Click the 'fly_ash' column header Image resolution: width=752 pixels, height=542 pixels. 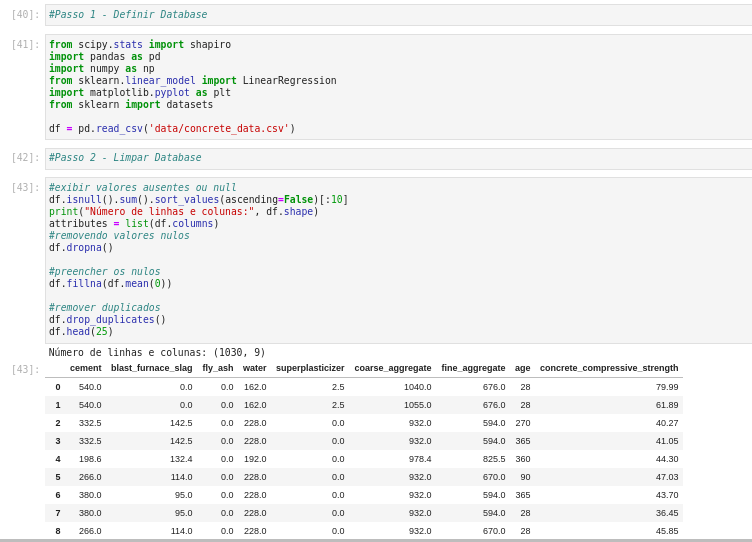point(218,368)
